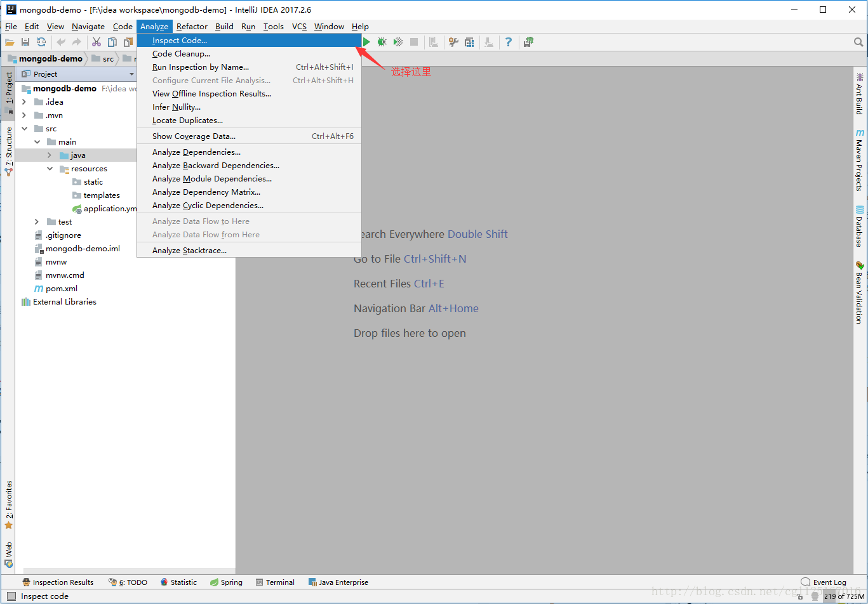The width and height of the screenshot is (868, 604).
Task: Open the Maven Projects side panel
Action: tap(860, 160)
